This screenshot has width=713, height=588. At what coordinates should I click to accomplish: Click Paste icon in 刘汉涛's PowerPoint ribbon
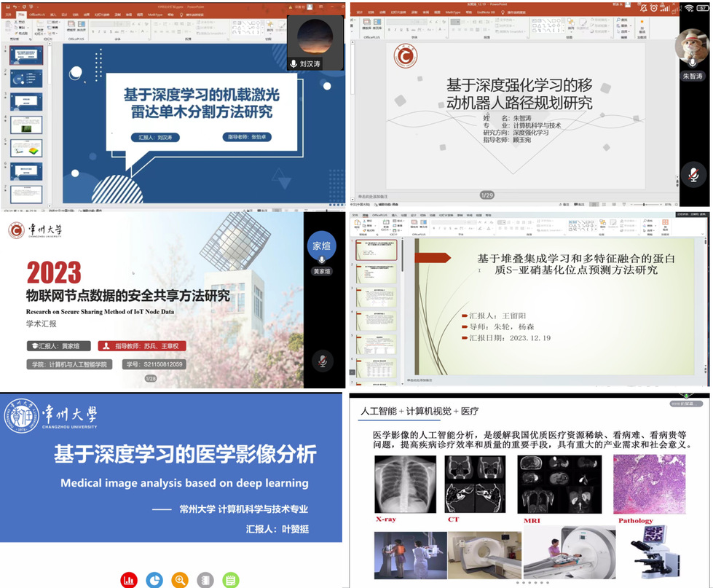click(9, 25)
